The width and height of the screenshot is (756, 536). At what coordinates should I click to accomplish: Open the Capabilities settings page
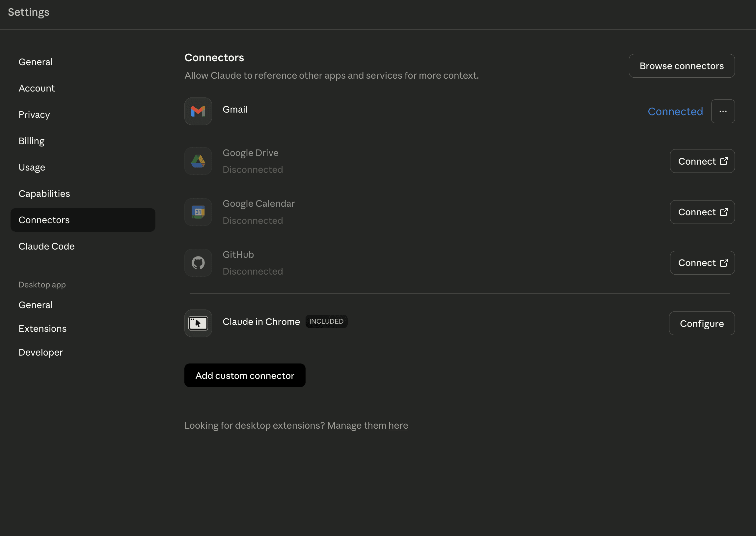coord(44,194)
